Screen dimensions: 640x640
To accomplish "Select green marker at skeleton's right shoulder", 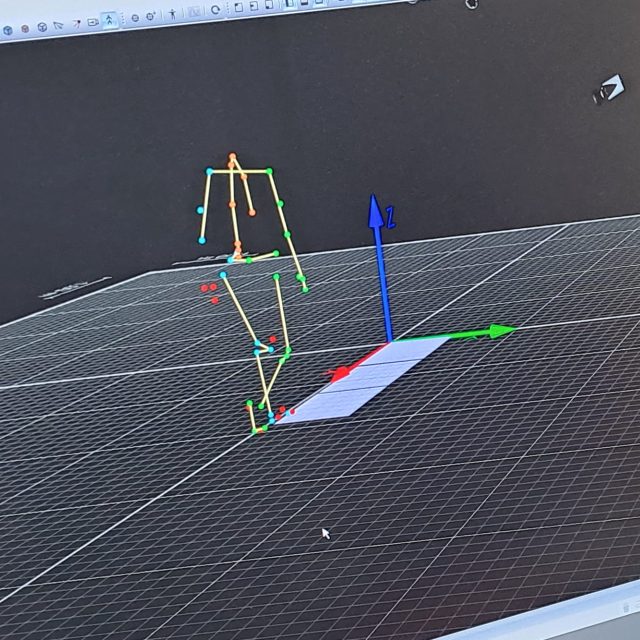I will click(269, 172).
